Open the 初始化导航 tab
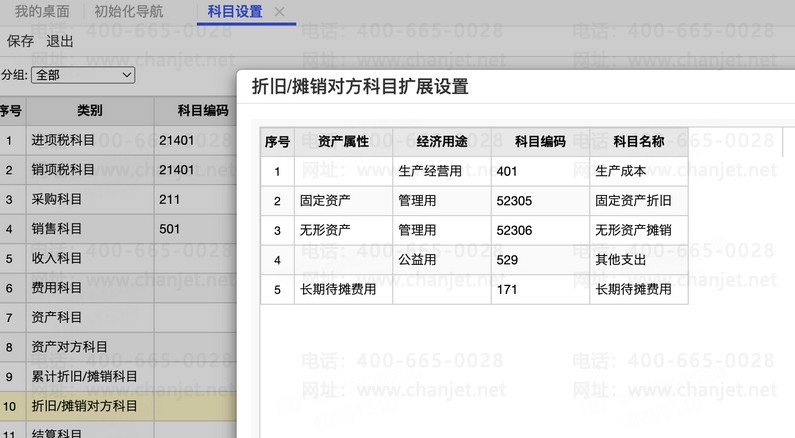The width and height of the screenshot is (795, 438). 129,12
